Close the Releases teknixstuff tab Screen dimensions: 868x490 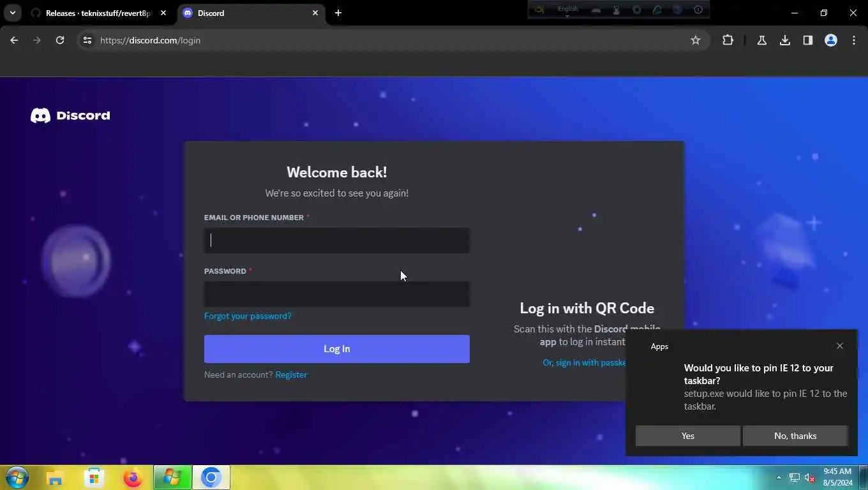163,13
